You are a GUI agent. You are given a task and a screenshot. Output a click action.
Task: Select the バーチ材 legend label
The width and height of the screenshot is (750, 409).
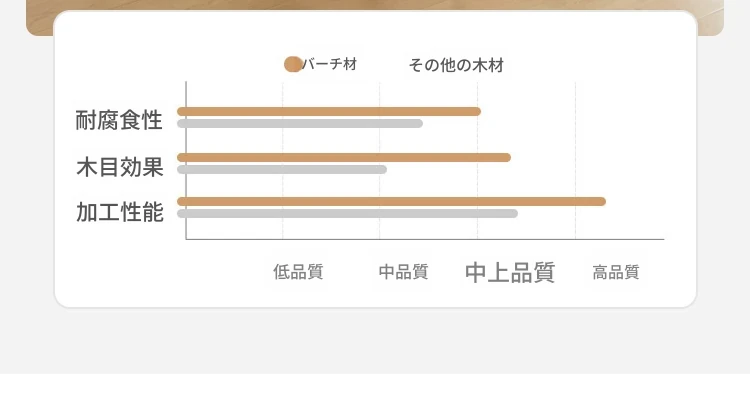point(330,64)
